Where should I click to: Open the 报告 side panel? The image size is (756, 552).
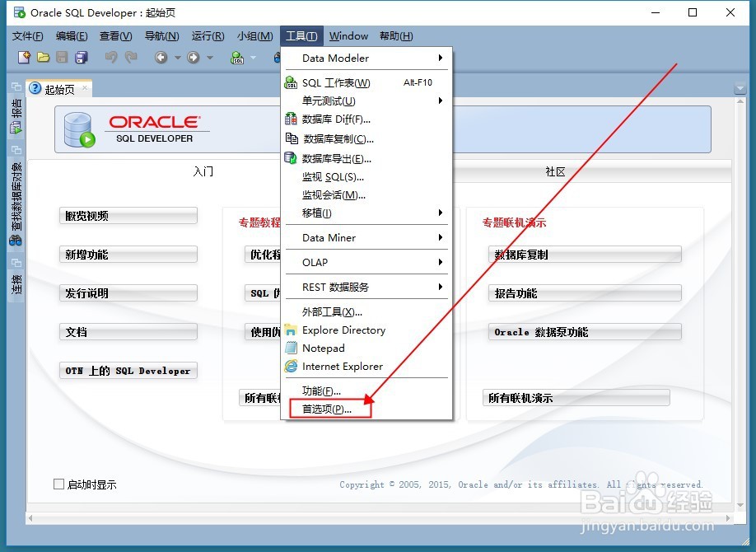(16, 116)
